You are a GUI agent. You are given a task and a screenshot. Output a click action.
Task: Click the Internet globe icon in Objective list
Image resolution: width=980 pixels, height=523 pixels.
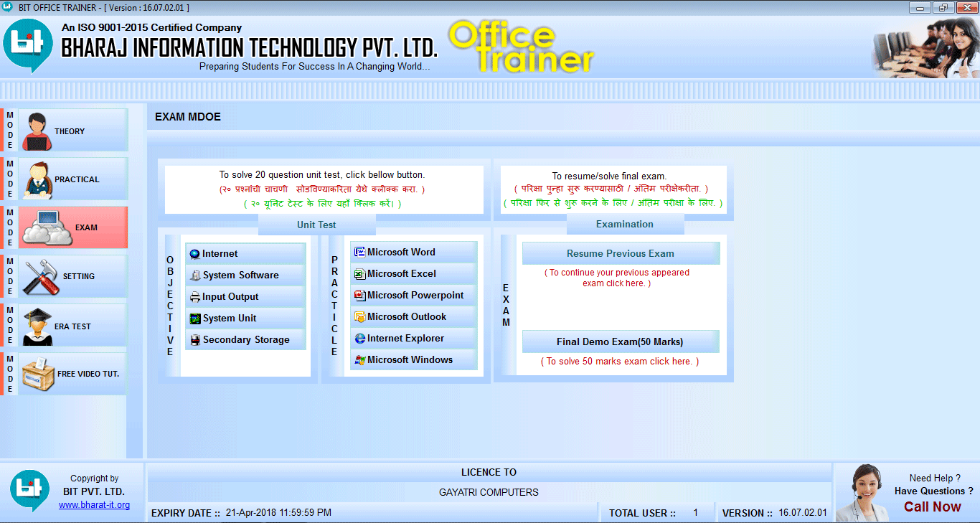(194, 254)
